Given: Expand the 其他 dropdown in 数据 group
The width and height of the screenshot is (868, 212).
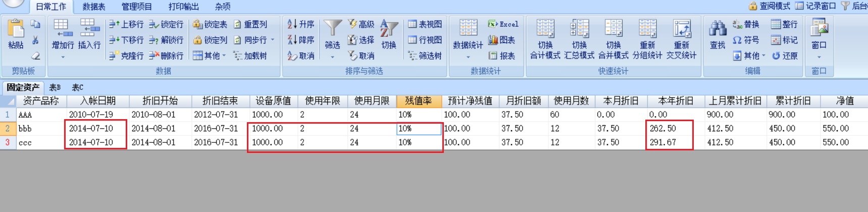Looking at the screenshot, I should [224, 56].
